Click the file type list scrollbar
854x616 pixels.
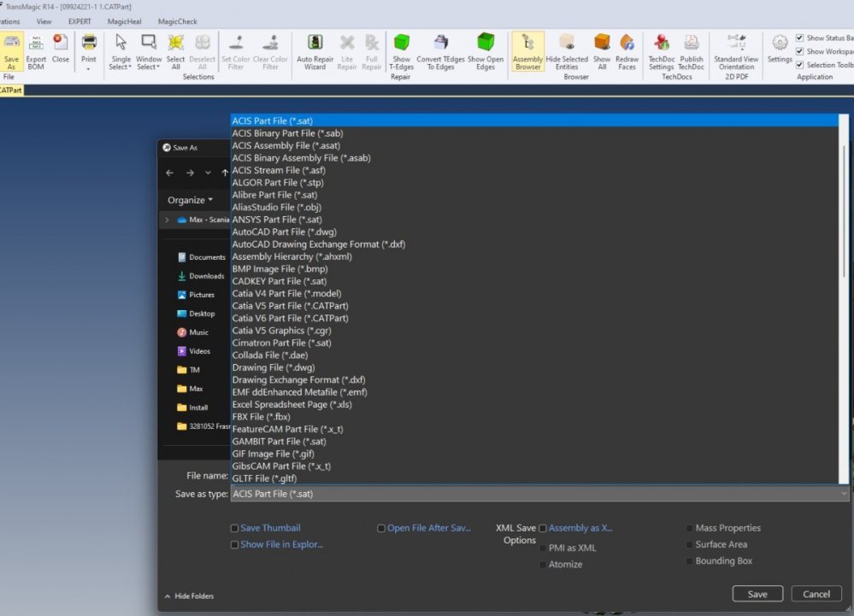(844, 214)
